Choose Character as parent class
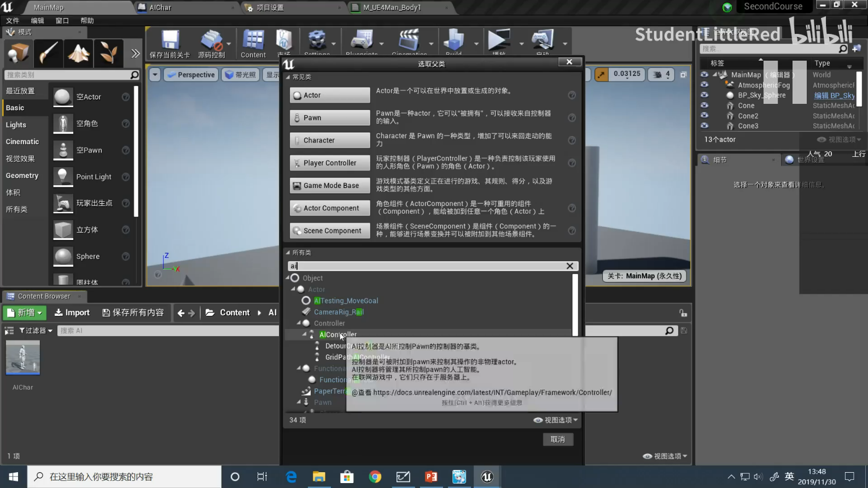 coord(330,140)
